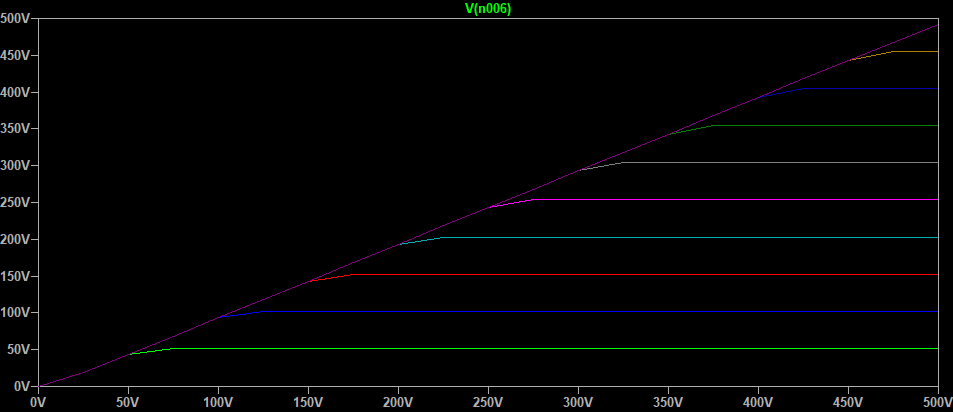Click the 350V label on horizontal axis

point(668,402)
